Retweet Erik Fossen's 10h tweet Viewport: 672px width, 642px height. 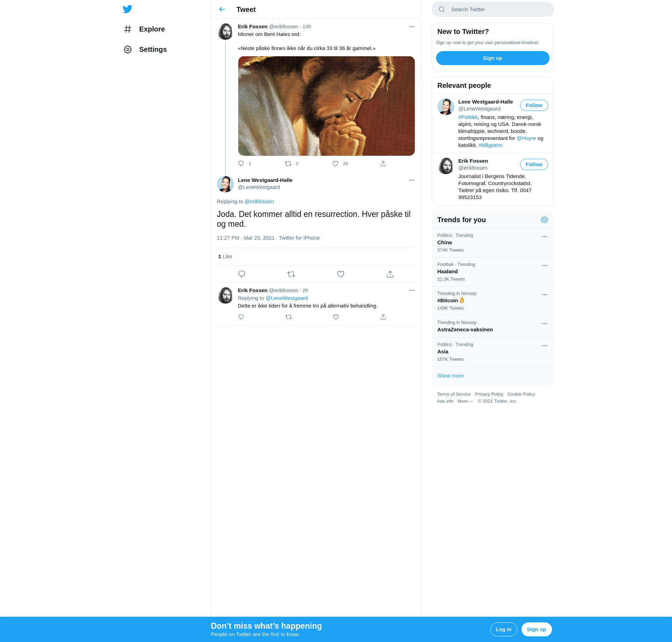point(288,164)
